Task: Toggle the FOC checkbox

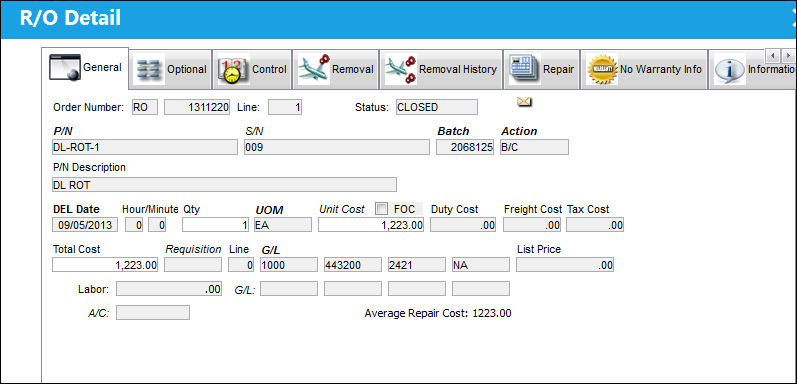Action: coord(381,209)
